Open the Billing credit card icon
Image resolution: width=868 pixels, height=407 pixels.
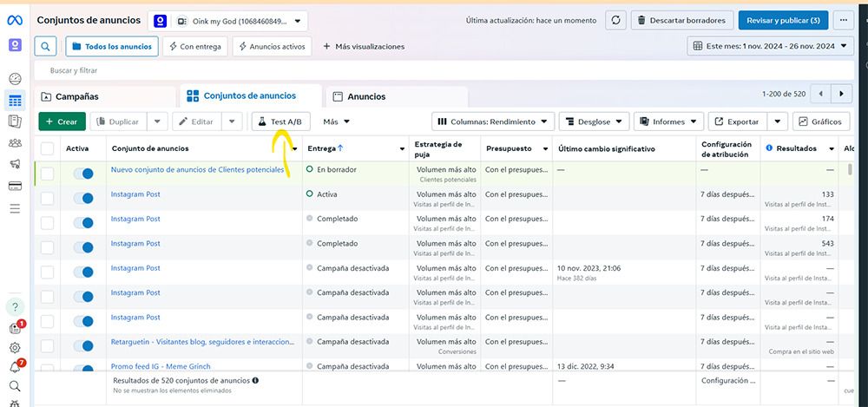click(x=15, y=186)
